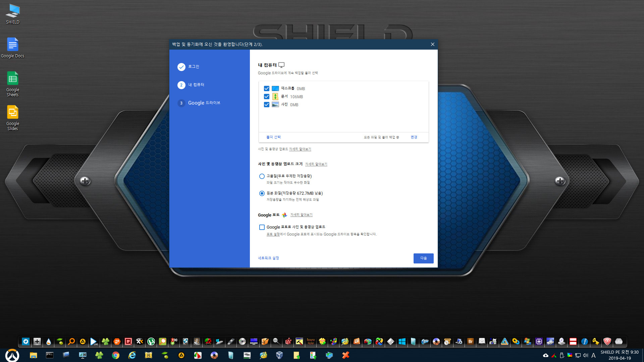Open the golden key icon in dock

pyautogui.click(x=596, y=342)
